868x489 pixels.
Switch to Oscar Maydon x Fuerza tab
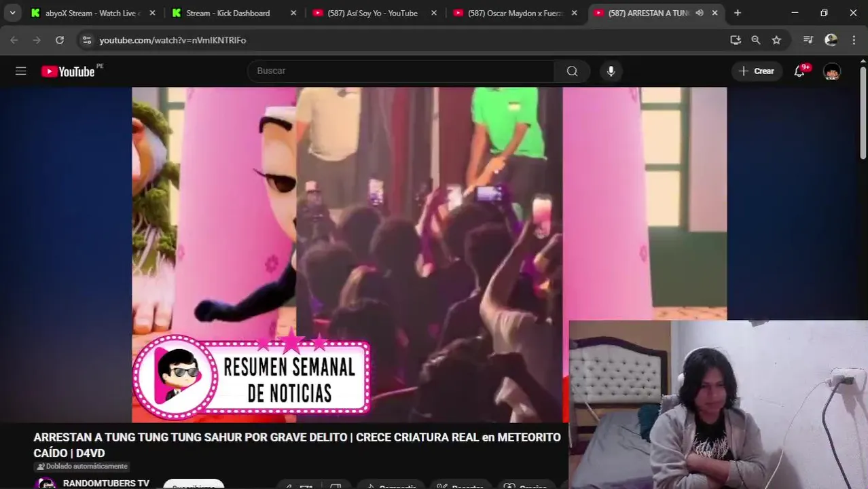[516, 13]
